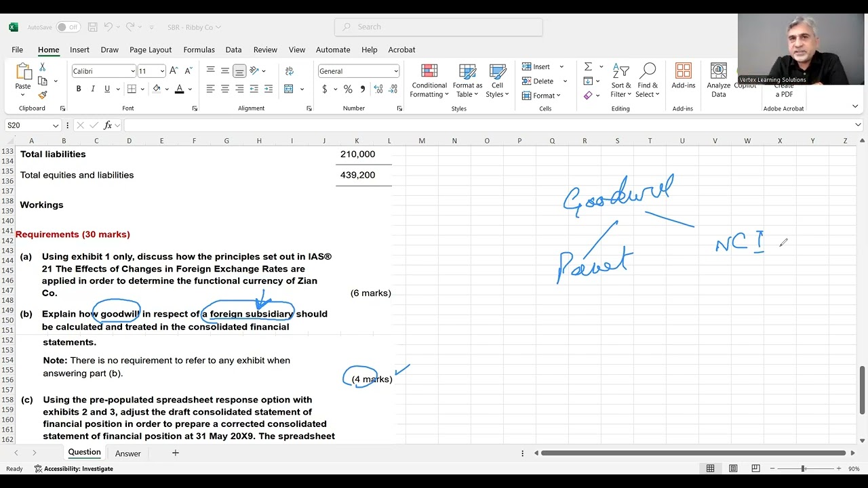The width and height of the screenshot is (868, 488).
Task: Expand the formula bar
Action: pyautogui.click(x=858, y=125)
